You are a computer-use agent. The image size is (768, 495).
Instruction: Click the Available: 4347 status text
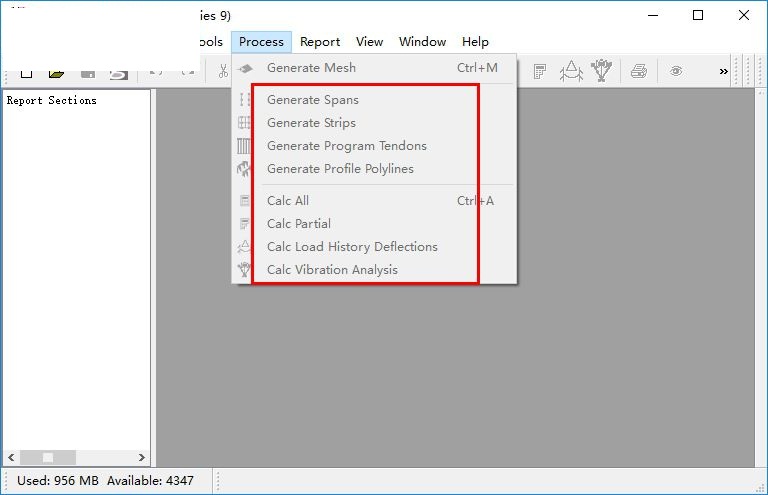coord(150,481)
